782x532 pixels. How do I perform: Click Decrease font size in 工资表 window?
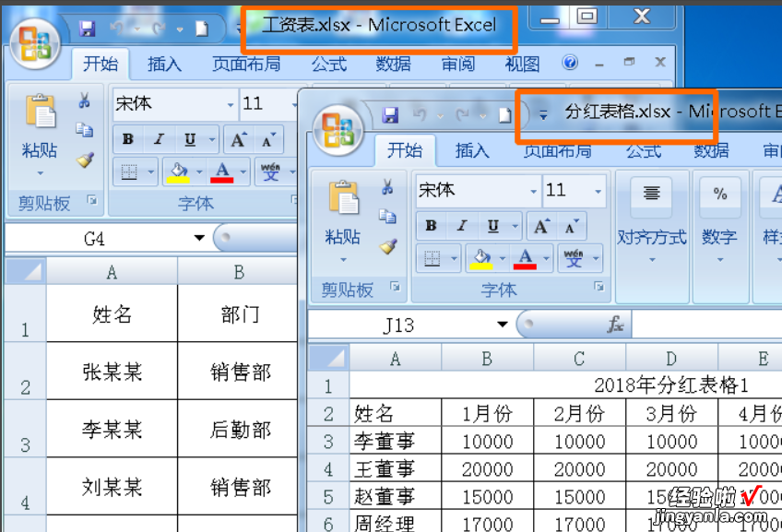point(268,140)
